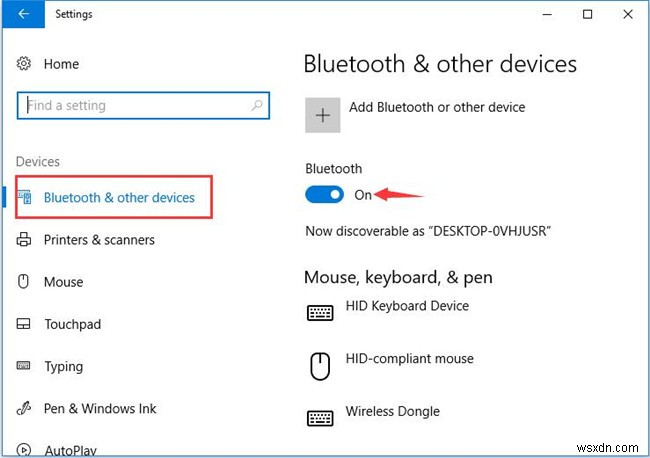Click the HID Keyboard Device icon
The height and width of the screenshot is (458, 650).
(320, 312)
